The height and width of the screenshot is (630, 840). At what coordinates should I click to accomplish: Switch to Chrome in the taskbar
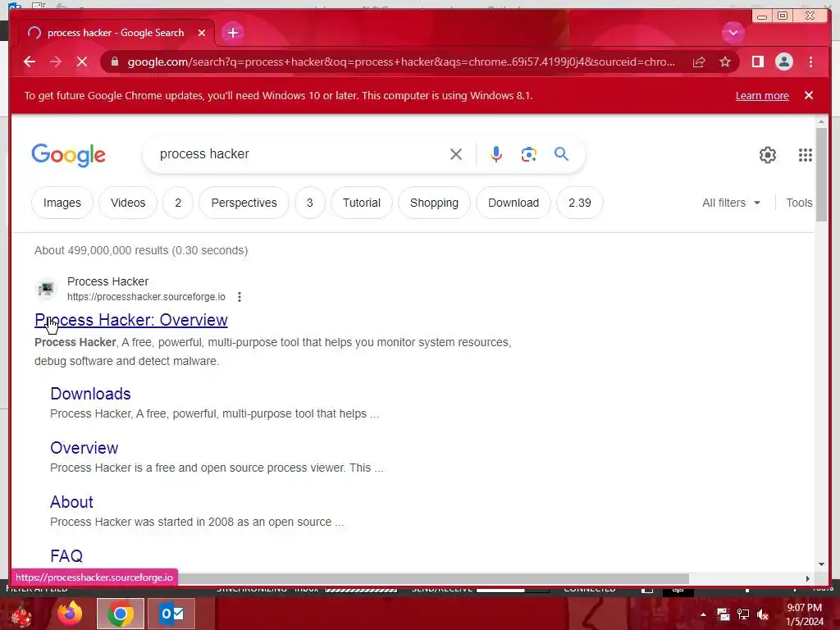point(121,614)
